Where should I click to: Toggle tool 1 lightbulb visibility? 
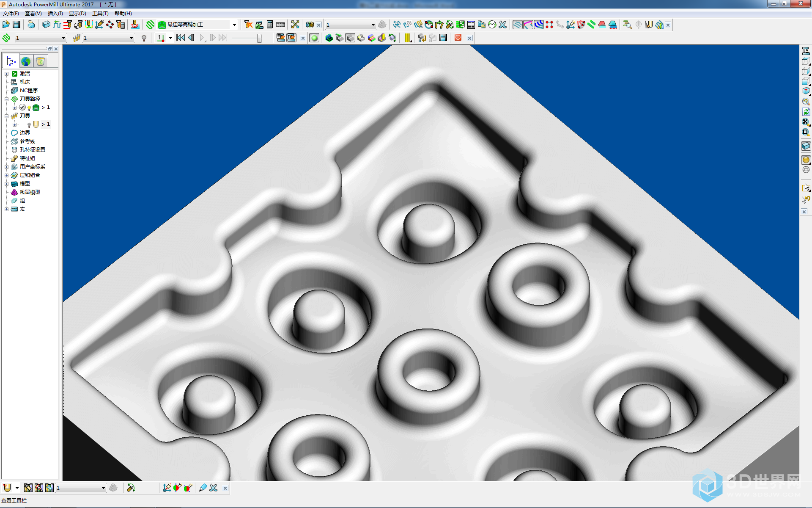coord(29,124)
